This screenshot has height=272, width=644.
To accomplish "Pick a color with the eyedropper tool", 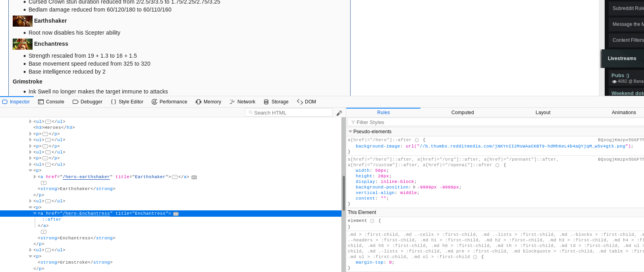I will click(339, 113).
